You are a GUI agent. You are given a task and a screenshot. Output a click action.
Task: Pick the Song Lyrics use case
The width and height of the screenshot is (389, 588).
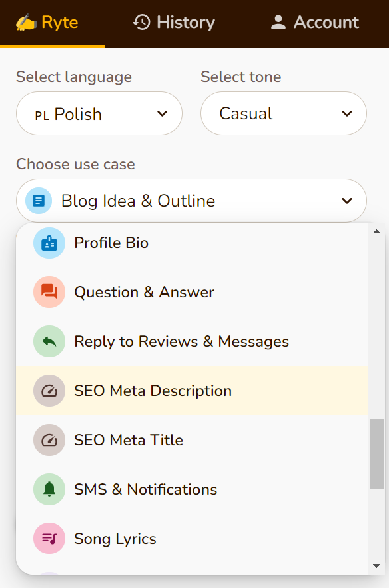click(193, 539)
